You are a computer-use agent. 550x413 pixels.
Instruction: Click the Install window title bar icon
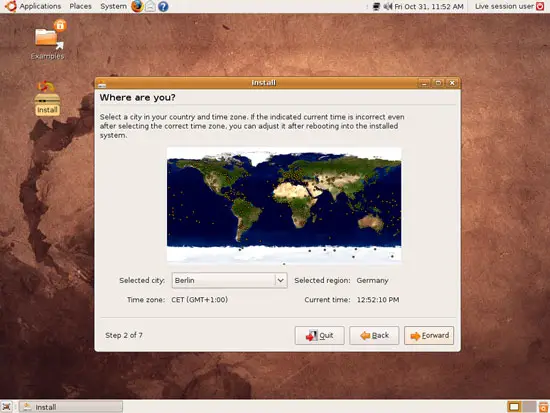click(x=102, y=83)
